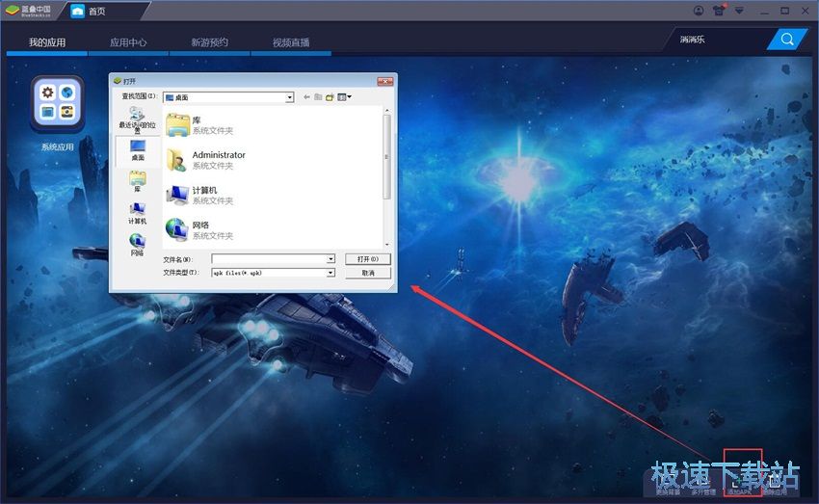Click the up one level folder icon

[x=318, y=97]
